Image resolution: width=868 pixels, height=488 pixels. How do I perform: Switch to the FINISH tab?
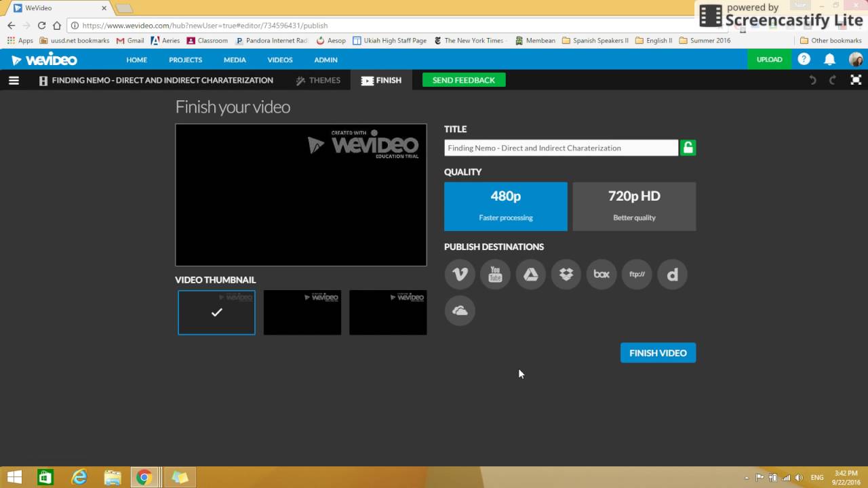(381, 80)
